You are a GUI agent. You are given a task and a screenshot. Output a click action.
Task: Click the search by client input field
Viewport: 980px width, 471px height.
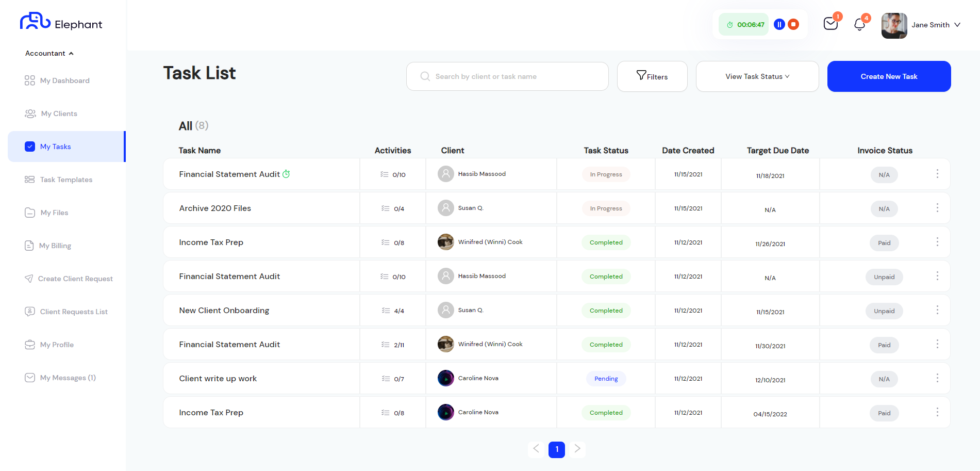[x=507, y=76]
